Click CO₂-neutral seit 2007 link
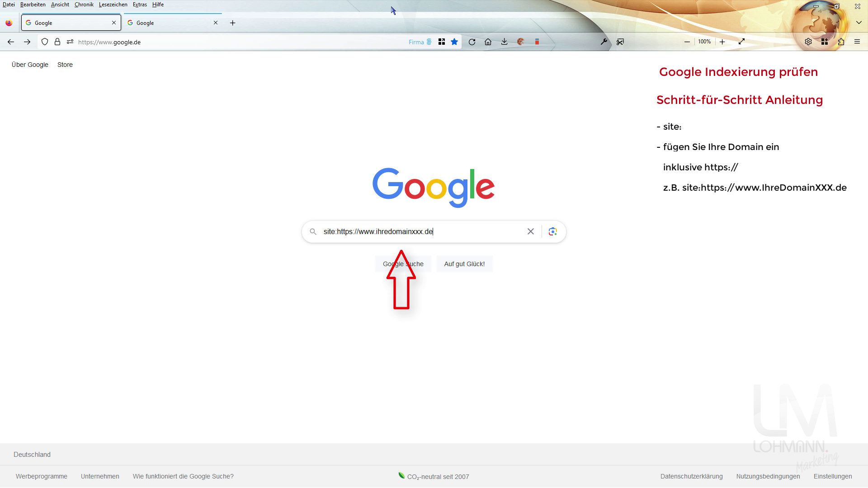 [434, 476]
